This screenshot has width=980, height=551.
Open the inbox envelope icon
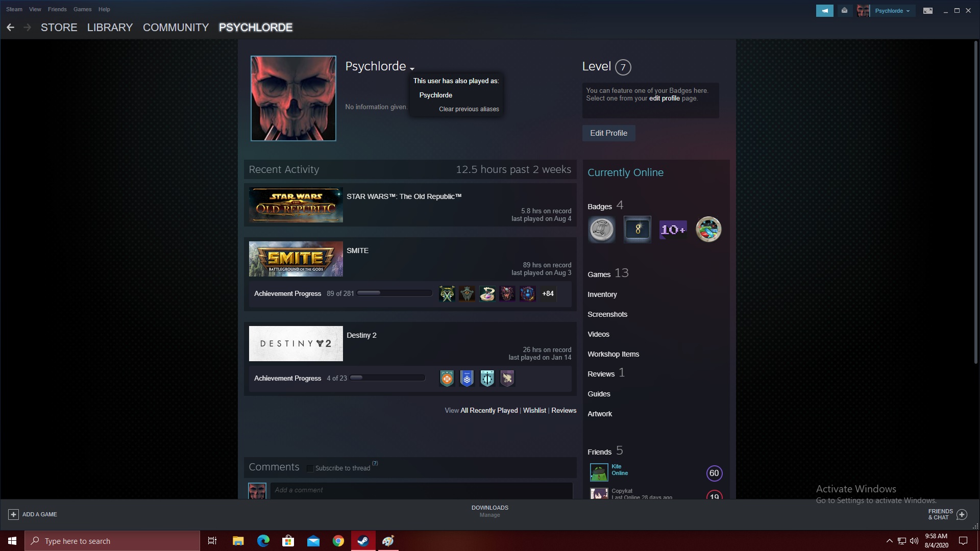tap(845, 11)
